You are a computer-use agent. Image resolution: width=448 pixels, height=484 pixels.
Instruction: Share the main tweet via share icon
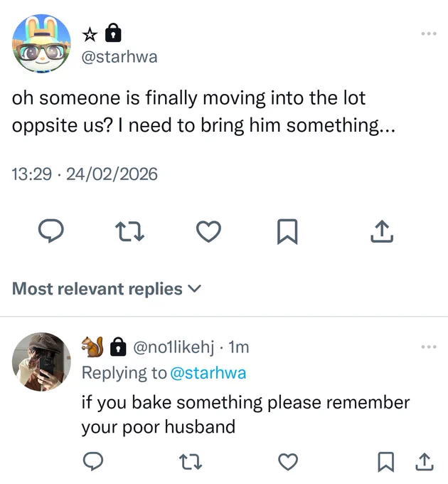(x=382, y=231)
